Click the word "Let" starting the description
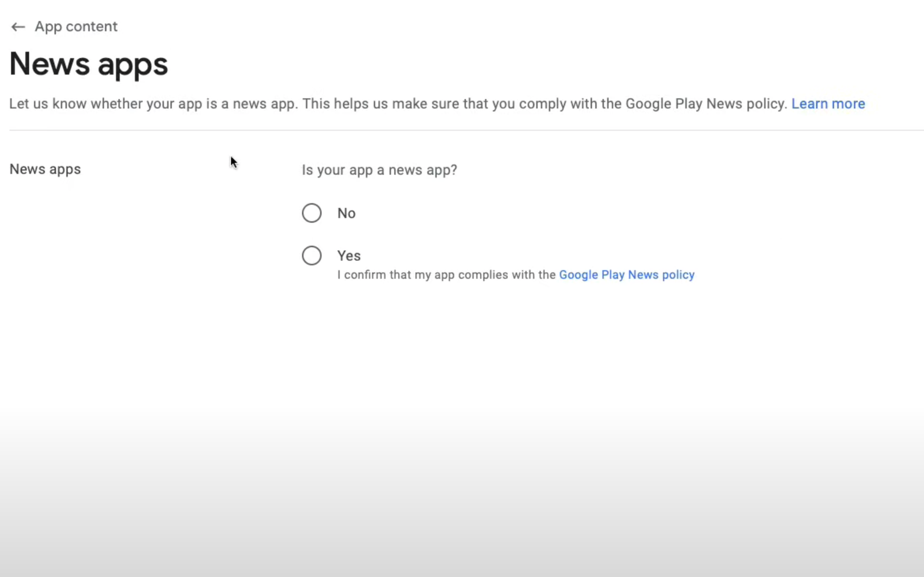 [x=19, y=104]
